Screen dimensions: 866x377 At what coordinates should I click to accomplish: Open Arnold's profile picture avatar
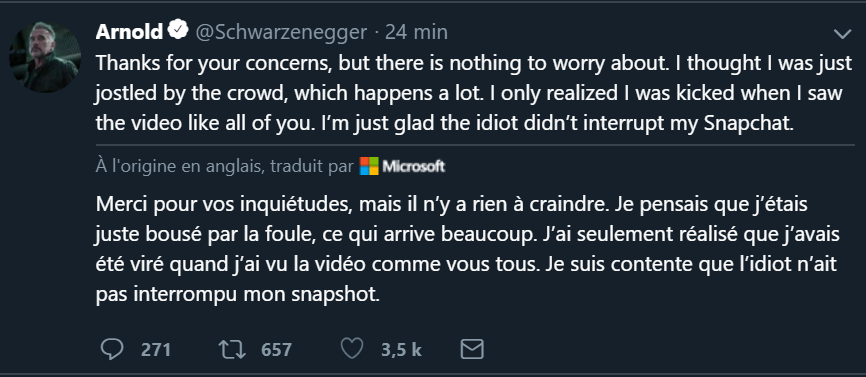click(x=45, y=58)
